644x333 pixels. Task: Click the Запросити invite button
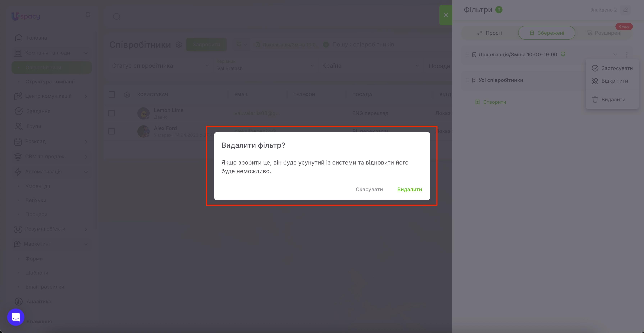pos(206,45)
